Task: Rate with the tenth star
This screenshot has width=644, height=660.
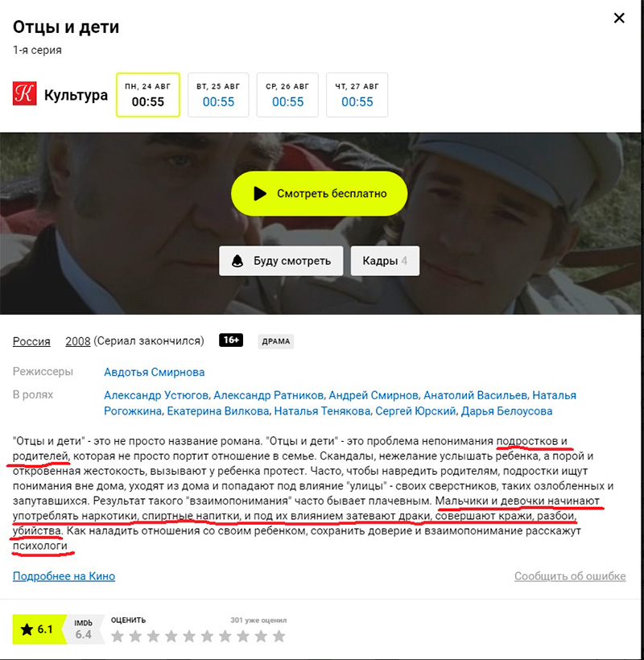Action: click(279, 636)
